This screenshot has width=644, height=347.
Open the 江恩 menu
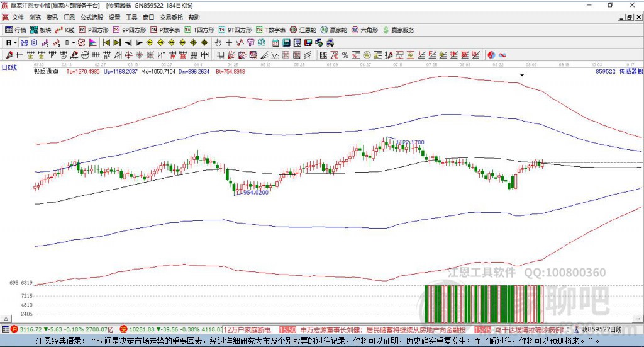69,18
